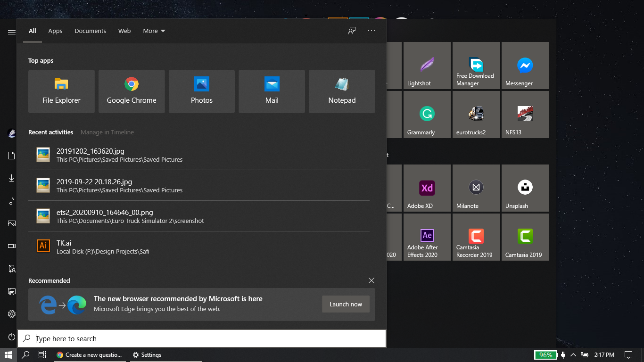Open Free Download Manager tile
Viewport: 644px width, 362px height.
click(476, 66)
